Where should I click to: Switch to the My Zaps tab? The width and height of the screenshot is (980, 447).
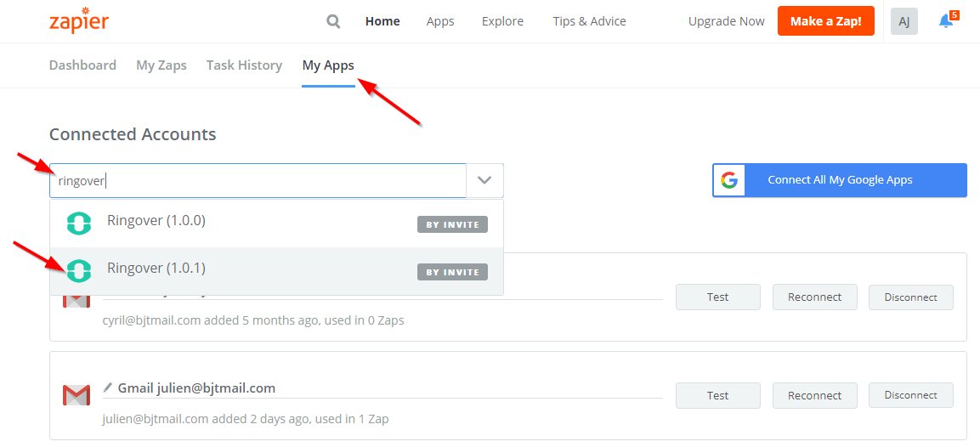point(161,65)
